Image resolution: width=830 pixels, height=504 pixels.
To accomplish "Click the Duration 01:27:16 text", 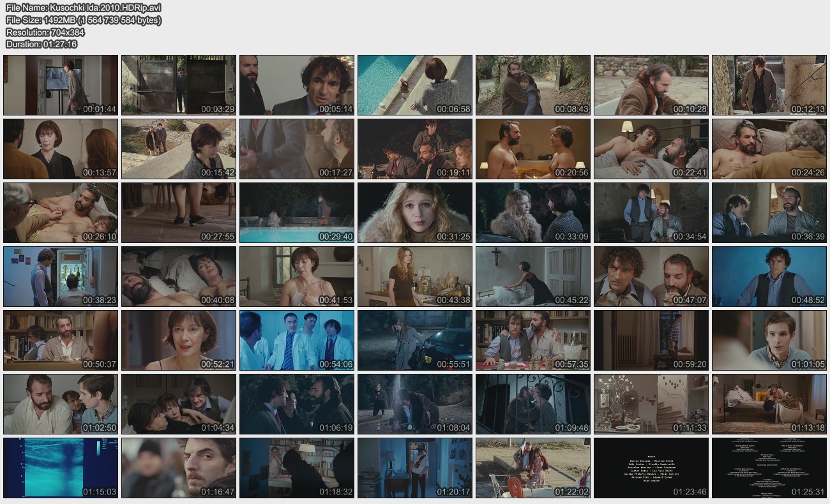I will tap(41, 44).
